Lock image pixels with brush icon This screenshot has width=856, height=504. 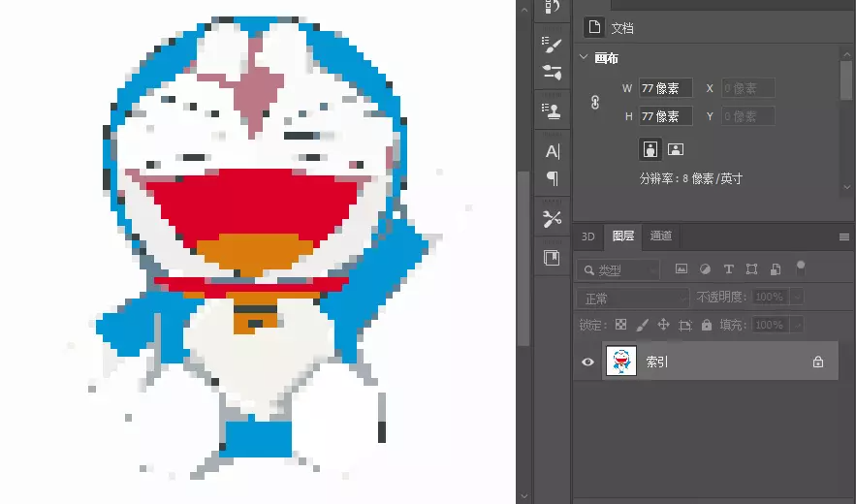click(643, 325)
